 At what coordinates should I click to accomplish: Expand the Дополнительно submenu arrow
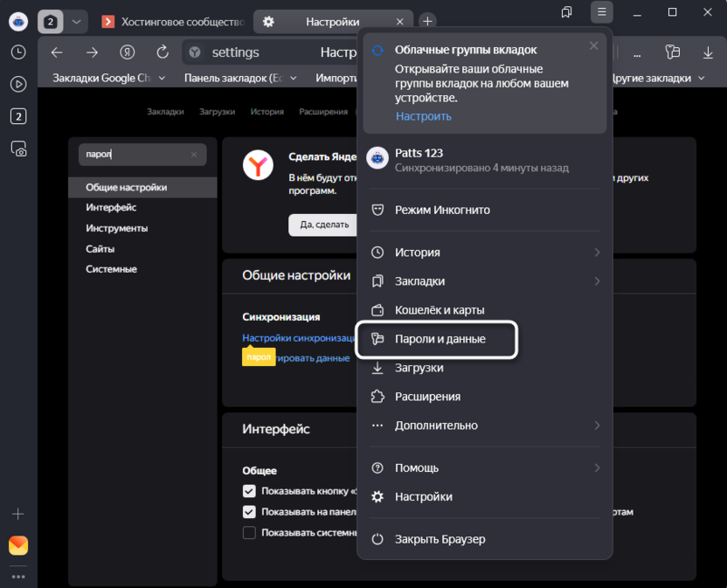pyautogui.click(x=597, y=425)
